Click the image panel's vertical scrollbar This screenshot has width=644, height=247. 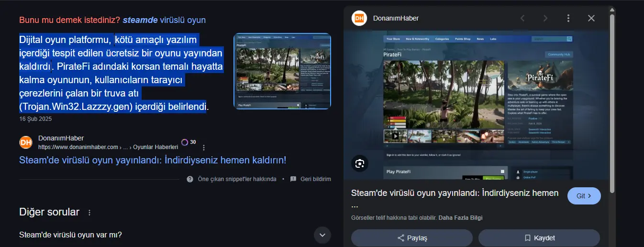coord(612,104)
